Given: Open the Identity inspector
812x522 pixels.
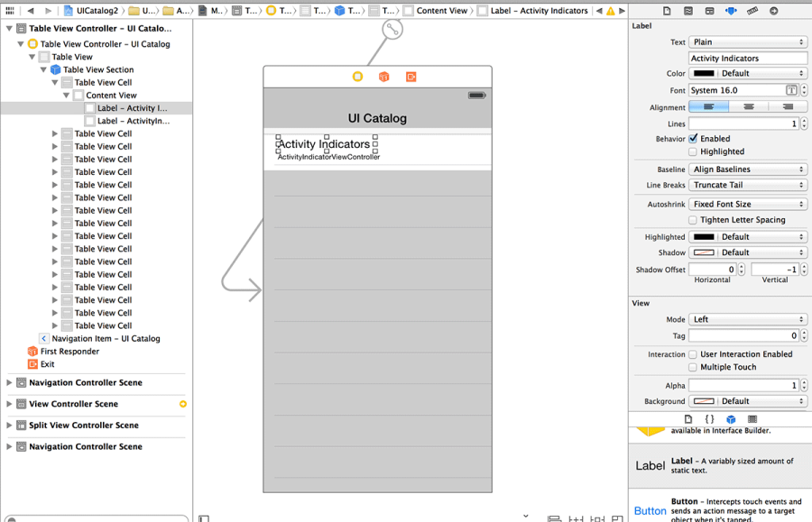Looking at the screenshot, I should [710, 11].
